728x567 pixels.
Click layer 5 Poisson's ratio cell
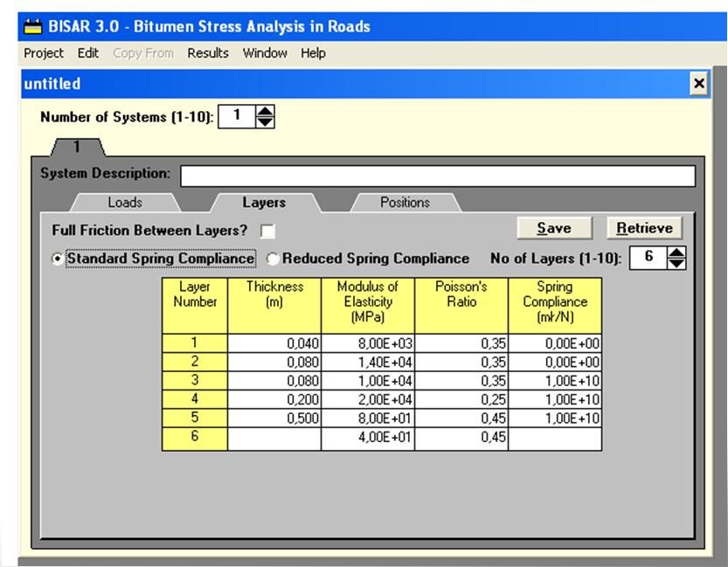pos(461,418)
